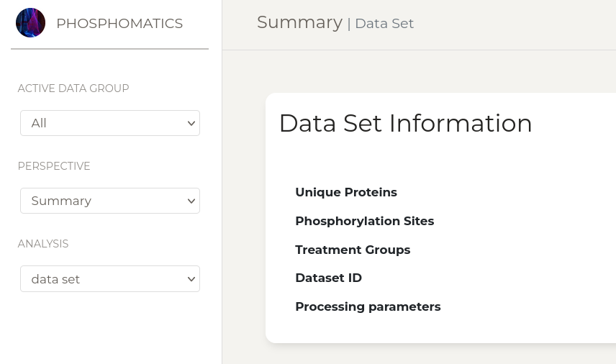Viewport: 616px width, 364px height.
Task: Click the Phosphomatics round logo icon
Action: coord(31,23)
